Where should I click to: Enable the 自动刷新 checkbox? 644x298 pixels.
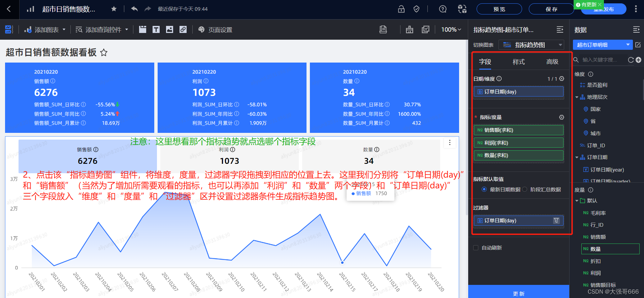coord(476,248)
